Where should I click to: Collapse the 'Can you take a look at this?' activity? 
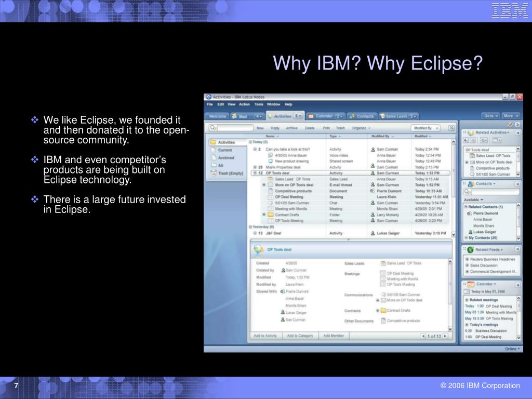[x=255, y=149]
